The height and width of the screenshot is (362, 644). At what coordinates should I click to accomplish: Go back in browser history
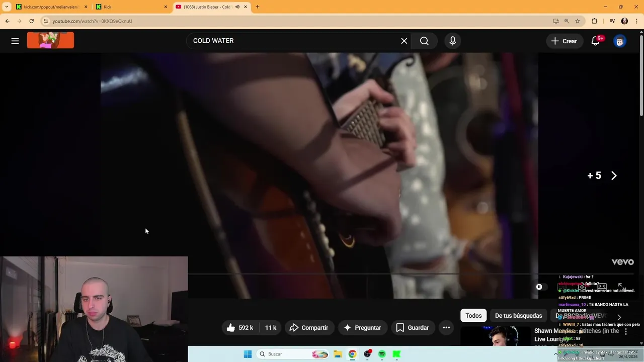[x=8, y=21]
